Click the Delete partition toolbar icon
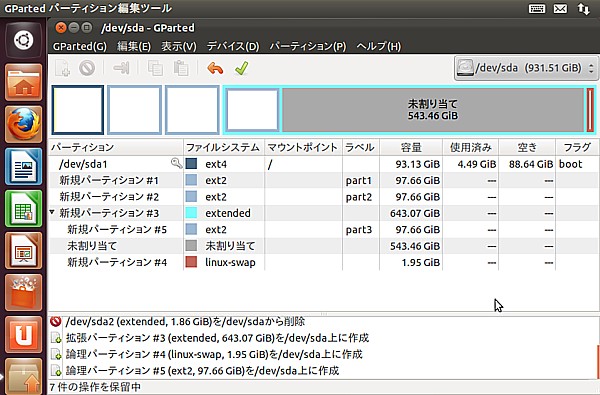 pyautogui.click(x=87, y=69)
